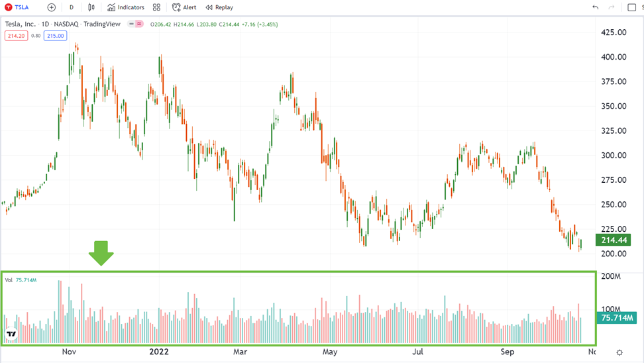Click the 225.00 price axis label

[614, 229]
